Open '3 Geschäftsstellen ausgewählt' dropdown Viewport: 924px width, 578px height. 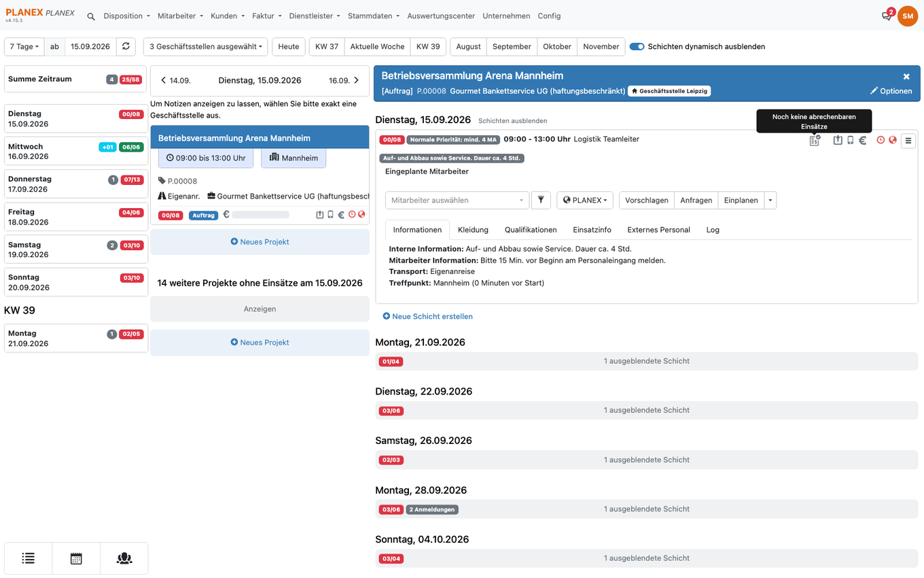click(x=205, y=46)
